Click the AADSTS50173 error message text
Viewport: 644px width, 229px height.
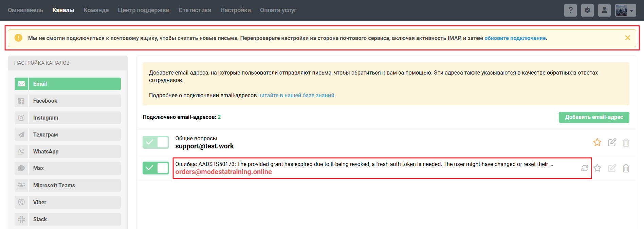tap(364, 164)
